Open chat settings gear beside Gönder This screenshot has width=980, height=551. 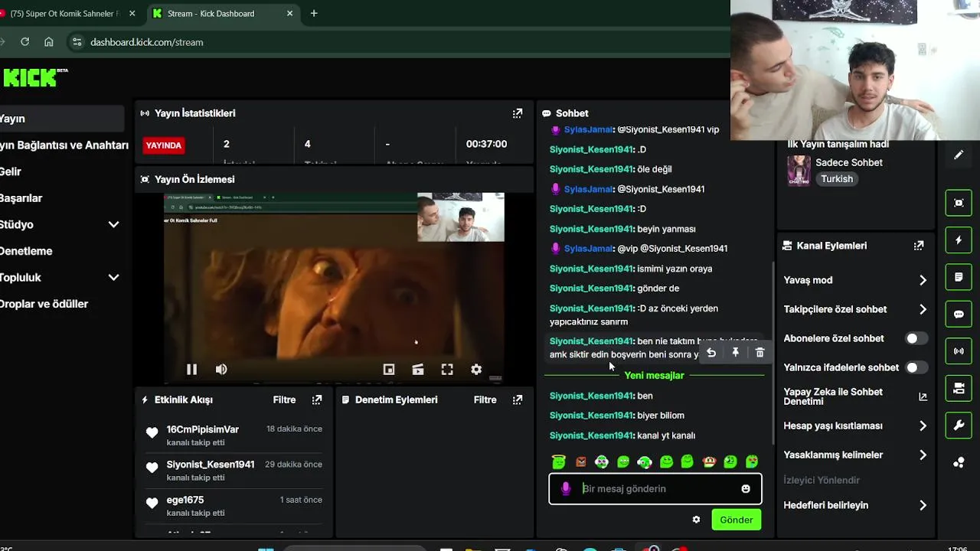[x=696, y=520]
